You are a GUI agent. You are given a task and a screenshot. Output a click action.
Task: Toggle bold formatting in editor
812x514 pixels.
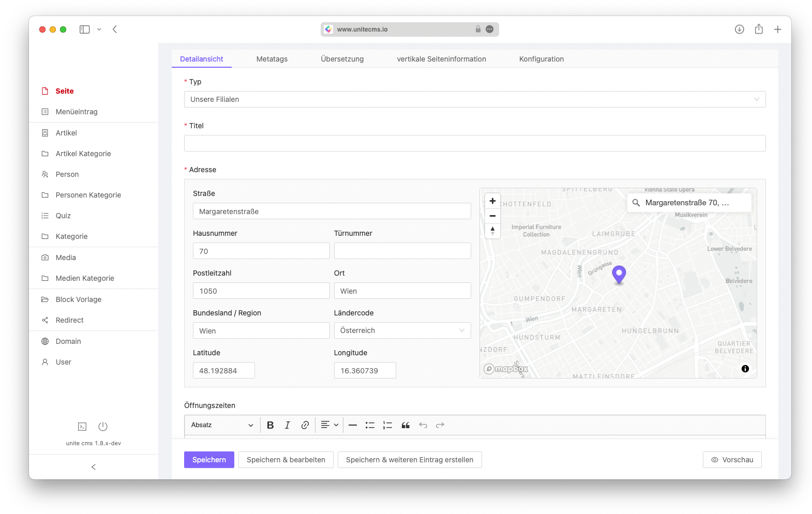(270, 425)
